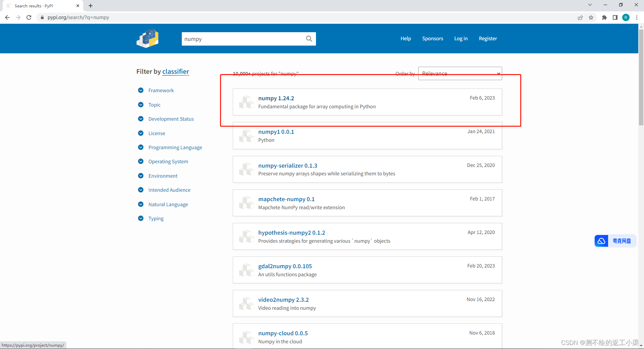Click Register in the header
Image resolution: width=644 pixels, height=349 pixels.
488,39
